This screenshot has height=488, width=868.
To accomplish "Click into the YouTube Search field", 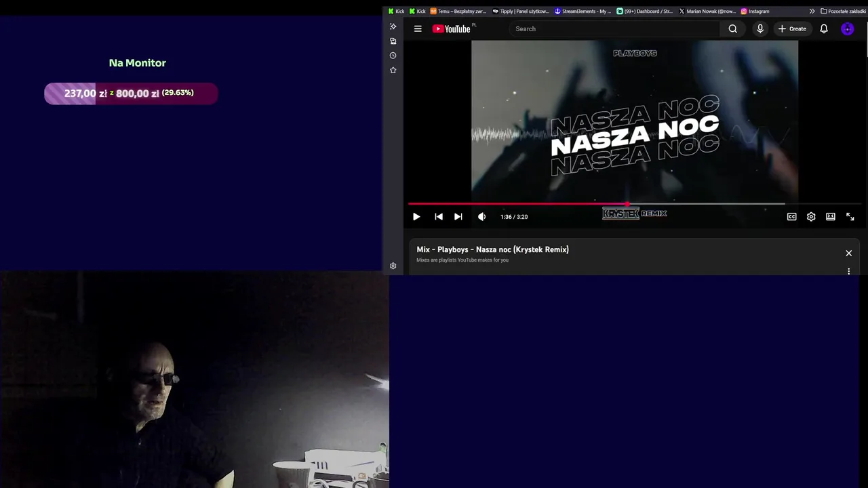I will tap(614, 28).
